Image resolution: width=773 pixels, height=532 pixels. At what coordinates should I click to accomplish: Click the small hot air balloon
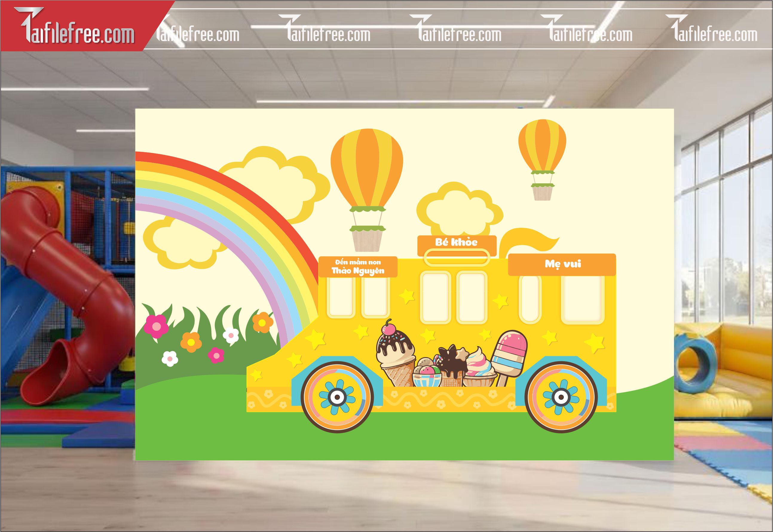[542, 145]
